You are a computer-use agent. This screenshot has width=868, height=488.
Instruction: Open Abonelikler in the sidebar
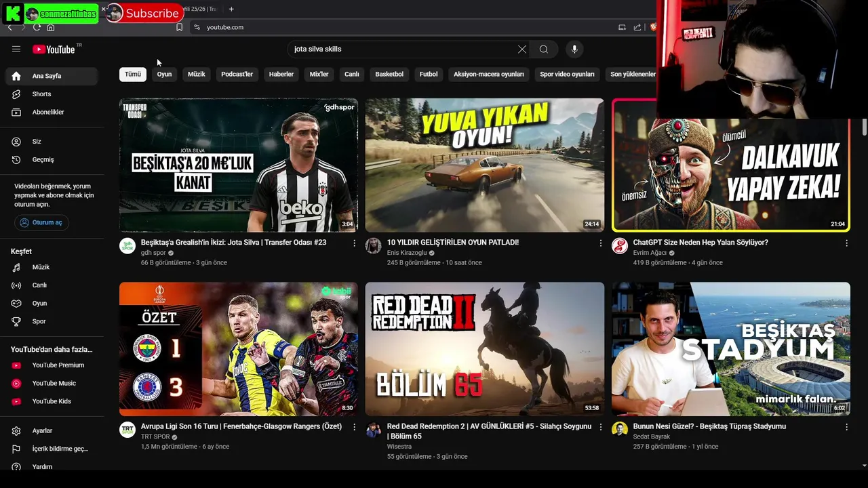tap(52, 112)
